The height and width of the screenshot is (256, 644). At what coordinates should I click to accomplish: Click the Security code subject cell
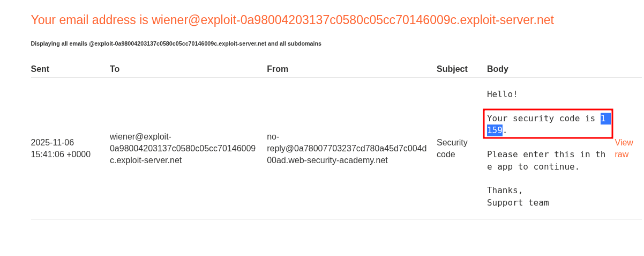click(x=452, y=148)
